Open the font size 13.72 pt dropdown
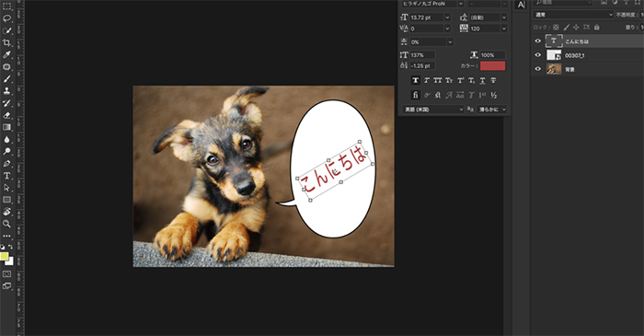644x336 pixels. pyautogui.click(x=447, y=17)
